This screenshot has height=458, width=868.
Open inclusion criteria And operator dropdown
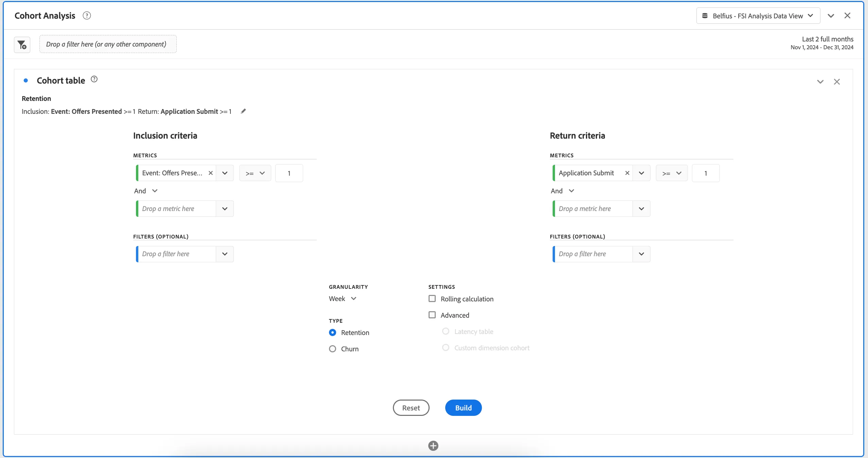tap(146, 191)
